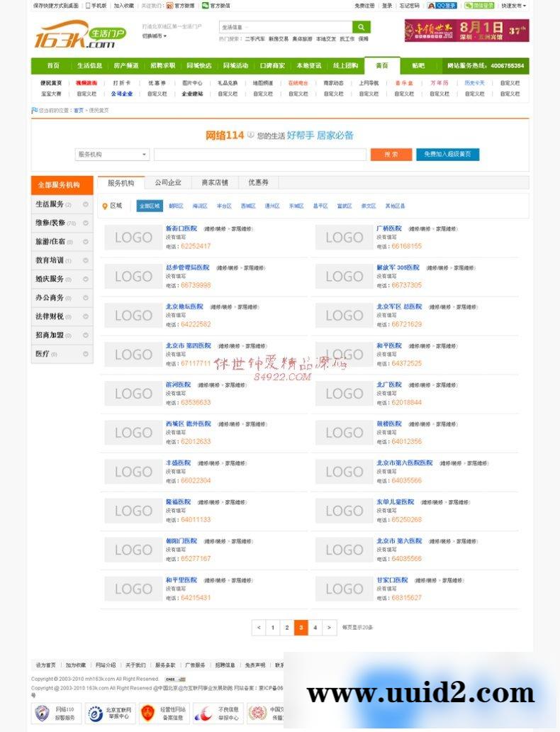Click the 二手汽车 hot search link
560x732 pixels.
(x=254, y=39)
